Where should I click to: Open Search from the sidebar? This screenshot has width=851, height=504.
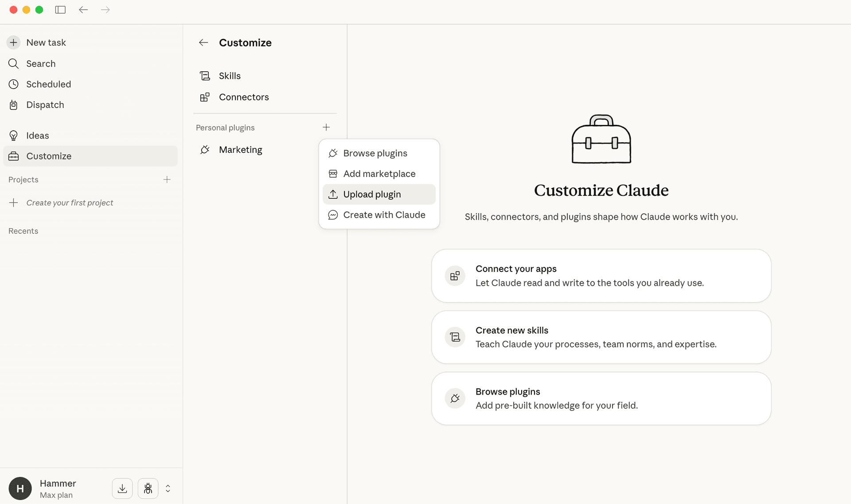click(x=90, y=63)
